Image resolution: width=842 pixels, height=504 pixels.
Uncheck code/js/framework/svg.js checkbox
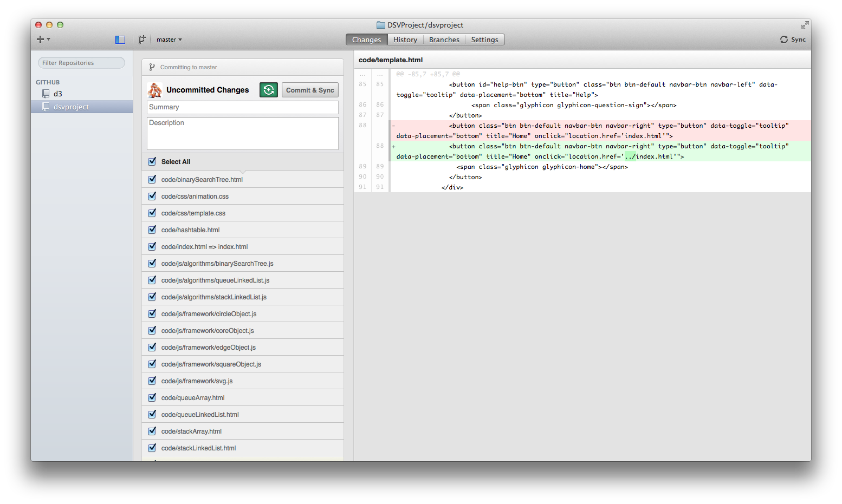pos(152,381)
